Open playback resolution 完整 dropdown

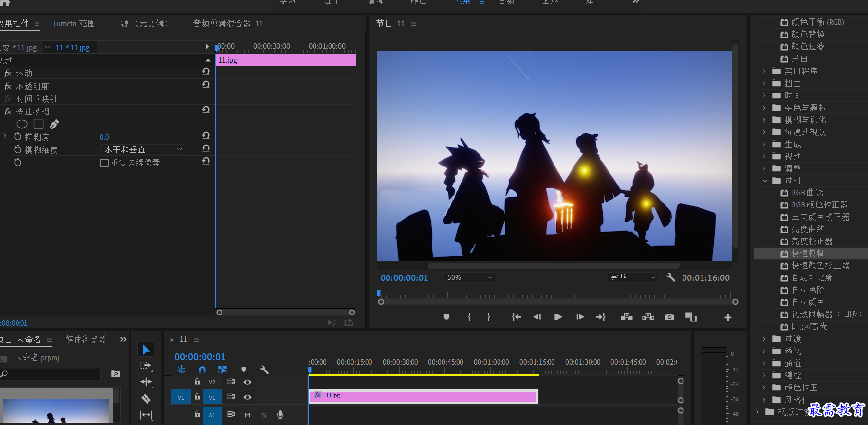[x=632, y=277]
